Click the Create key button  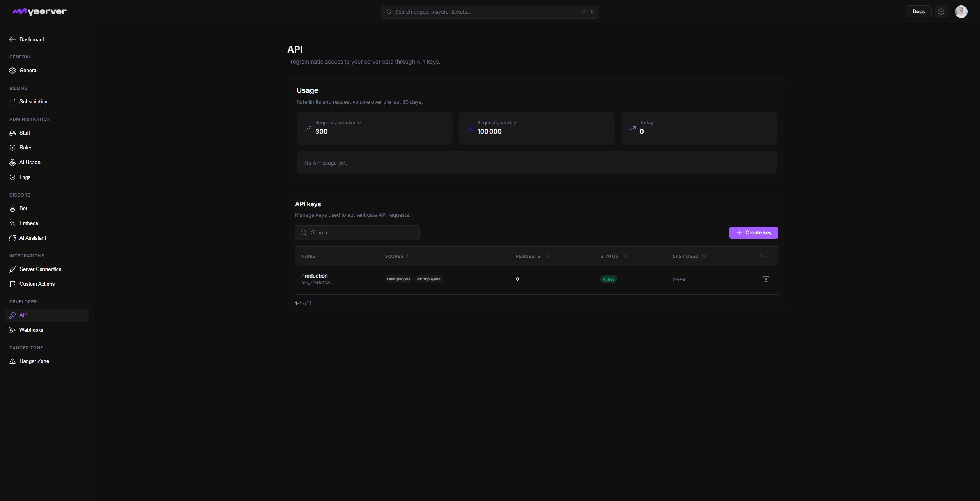[x=753, y=233]
